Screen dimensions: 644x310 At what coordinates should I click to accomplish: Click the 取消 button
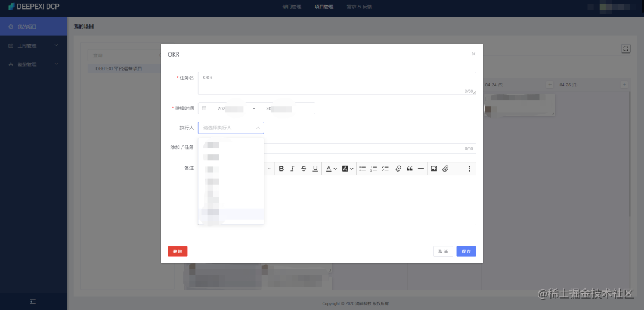tap(443, 252)
